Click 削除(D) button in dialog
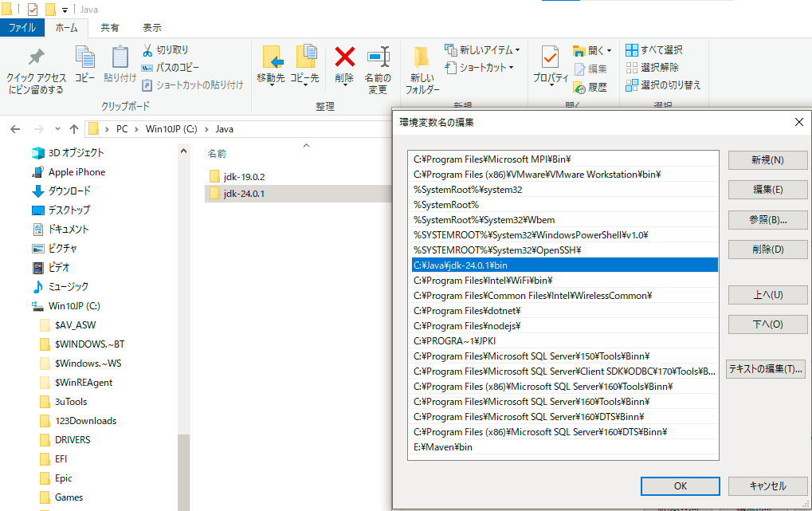 (767, 250)
